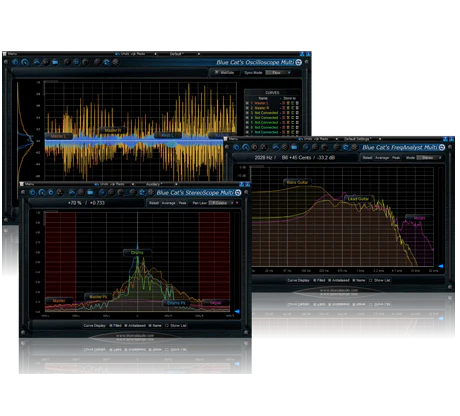Click the Average button in StereoScope Multi
The image size is (460, 416).
[168, 203]
